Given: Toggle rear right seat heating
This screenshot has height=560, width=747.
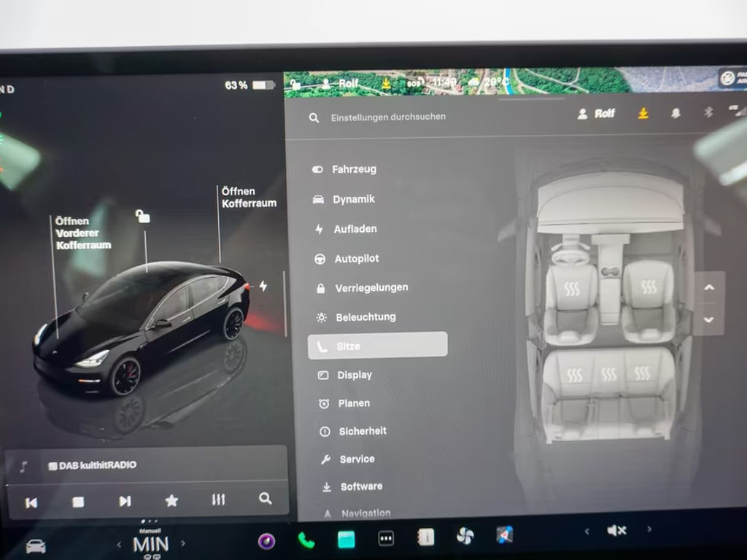Looking at the screenshot, I should pos(642,373).
